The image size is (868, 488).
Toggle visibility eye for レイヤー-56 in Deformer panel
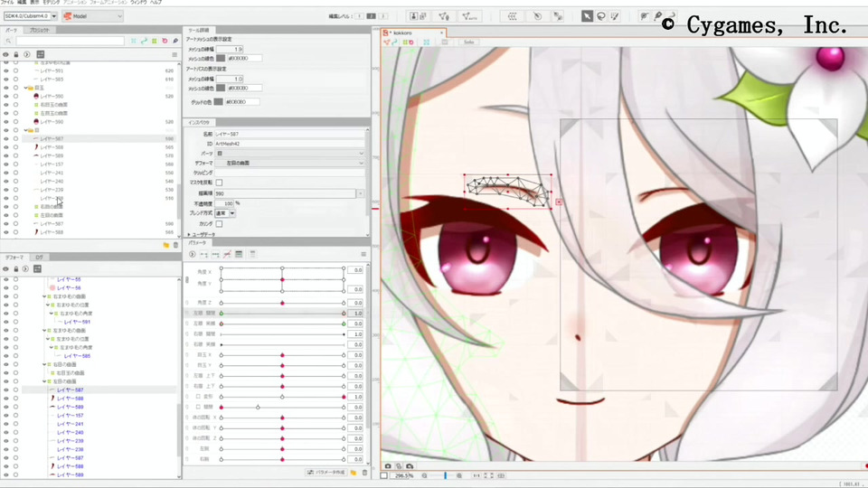click(x=6, y=288)
